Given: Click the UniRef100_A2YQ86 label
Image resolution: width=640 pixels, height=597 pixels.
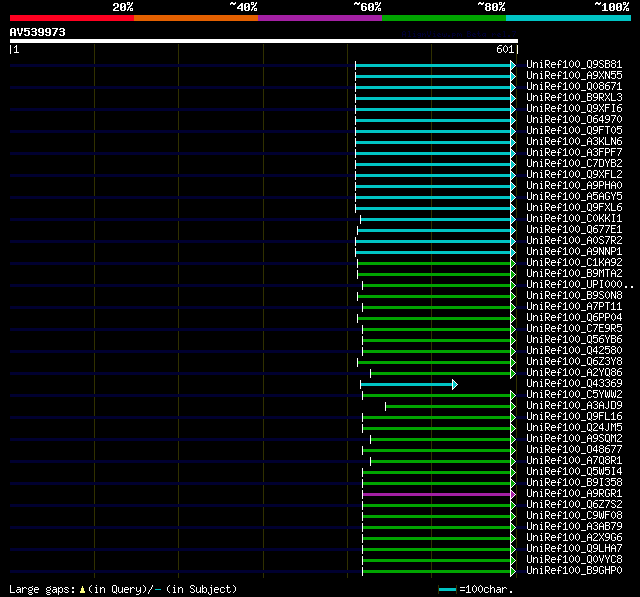Looking at the screenshot, I should point(574,373).
